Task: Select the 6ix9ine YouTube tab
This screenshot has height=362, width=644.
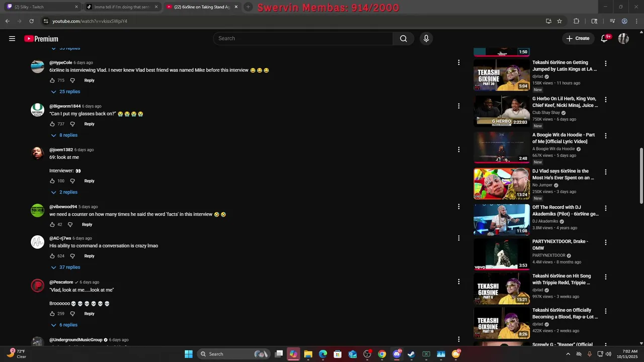Action: (202, 7)
